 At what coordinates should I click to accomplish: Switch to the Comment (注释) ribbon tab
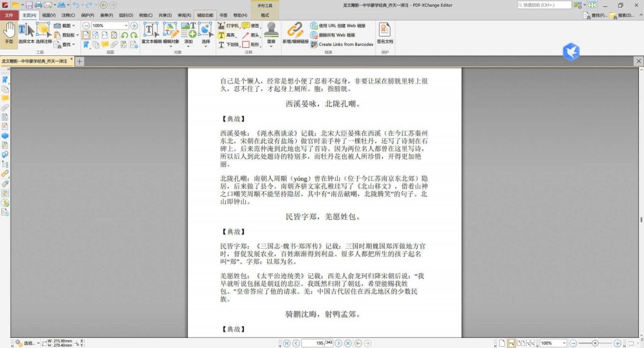click(68, 15)
